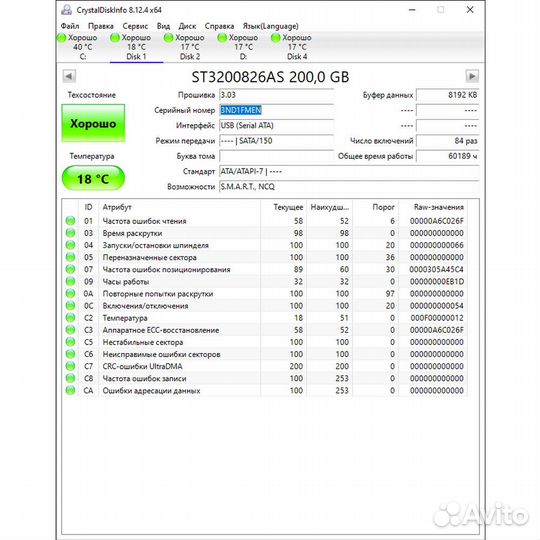Viewport: 540px width, 540px height.
Task: Click the Число включений value 84 раз
Action: click(x=447, y=141)
